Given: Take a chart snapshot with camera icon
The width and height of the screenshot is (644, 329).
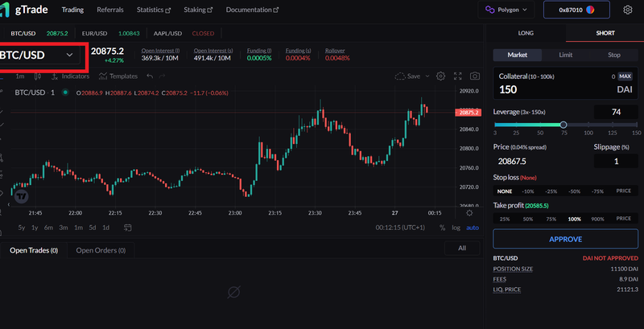Looking at the screenshot, I should pos(475,76).
